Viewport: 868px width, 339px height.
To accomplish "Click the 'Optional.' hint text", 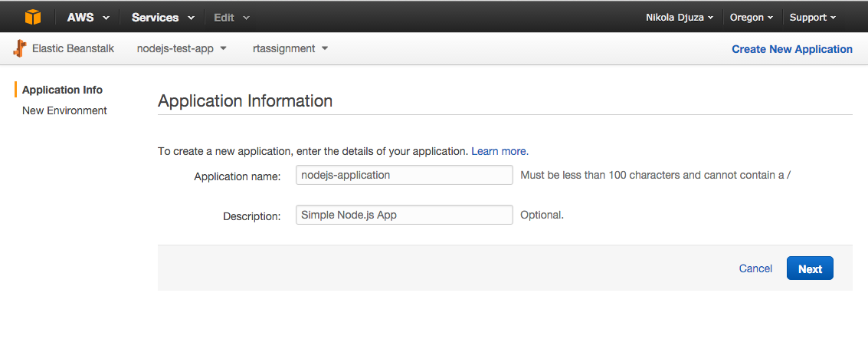I will point(542,215).
